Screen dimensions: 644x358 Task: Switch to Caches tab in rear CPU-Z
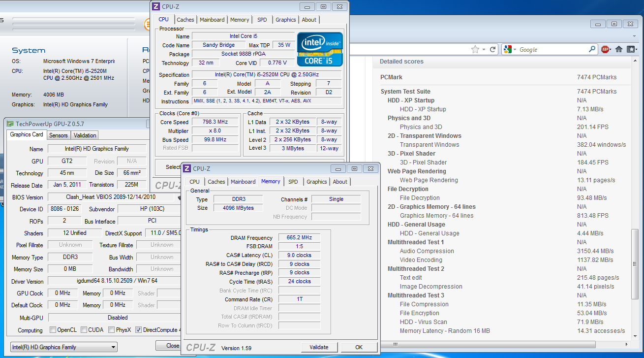pos(185,20)
